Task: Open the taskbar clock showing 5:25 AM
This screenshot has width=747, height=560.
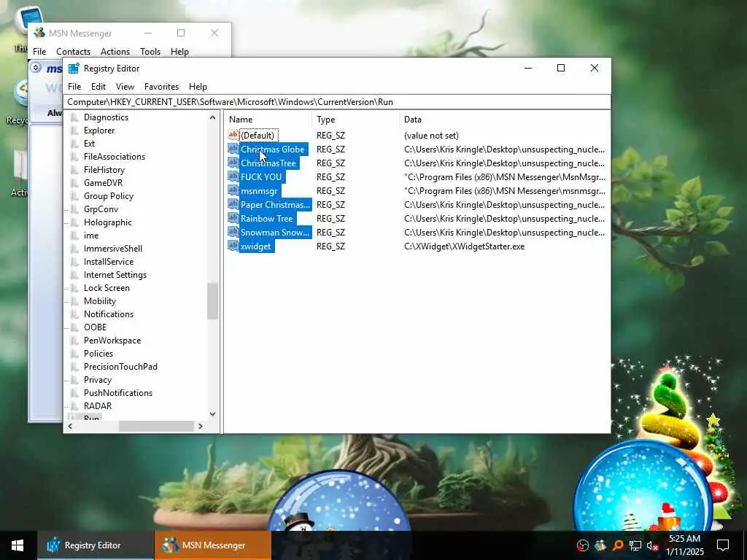Action: click(x=684, y=545)
